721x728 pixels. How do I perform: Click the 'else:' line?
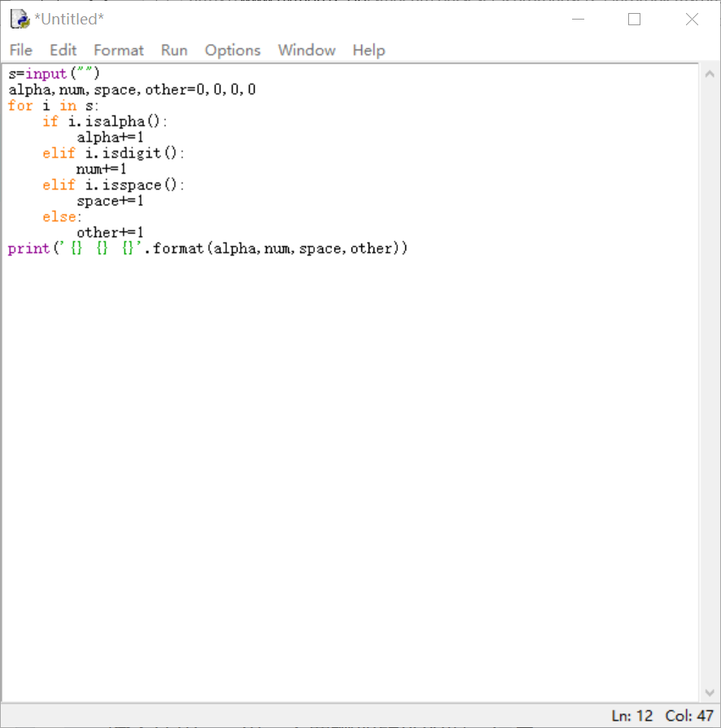coord(62,217)
